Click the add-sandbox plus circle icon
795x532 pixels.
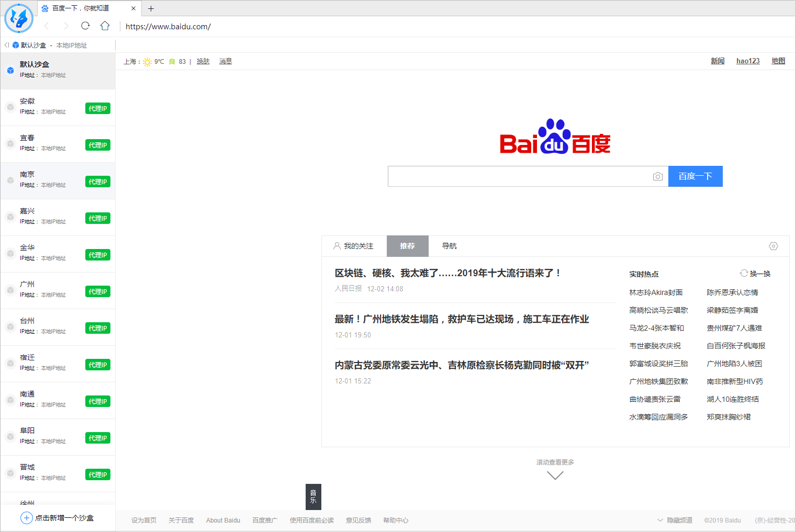coord(27,518)
